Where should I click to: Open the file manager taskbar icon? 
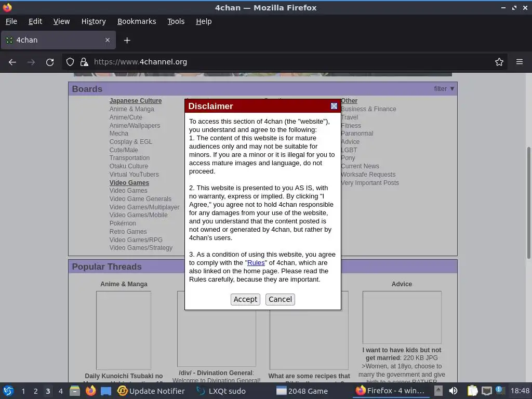click(x=75, y=391)
